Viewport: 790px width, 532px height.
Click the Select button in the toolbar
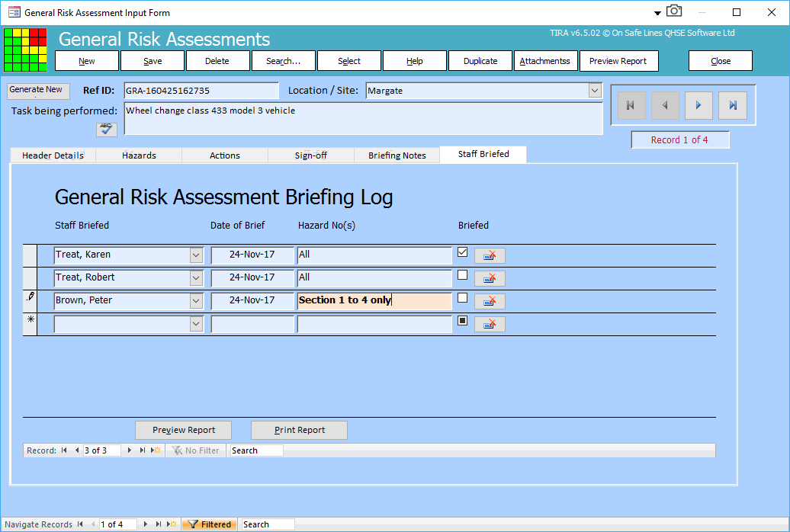[349, 61]
